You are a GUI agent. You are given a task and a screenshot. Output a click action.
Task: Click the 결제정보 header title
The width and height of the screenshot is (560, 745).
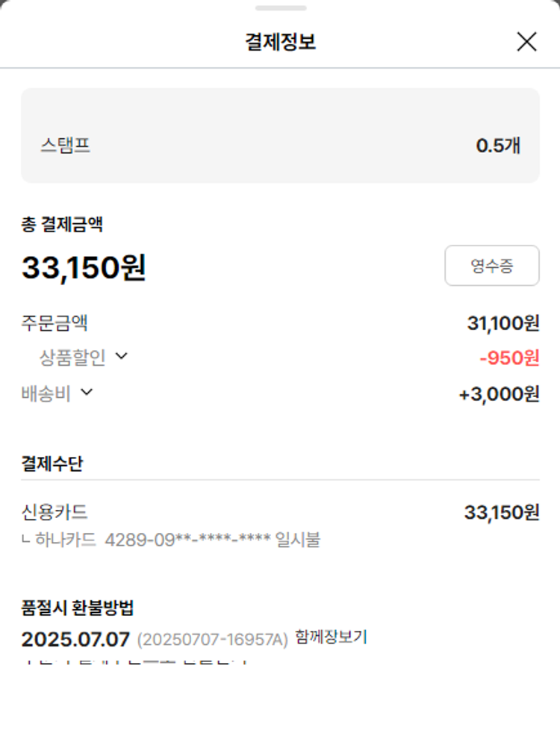(x=280, y=42)
